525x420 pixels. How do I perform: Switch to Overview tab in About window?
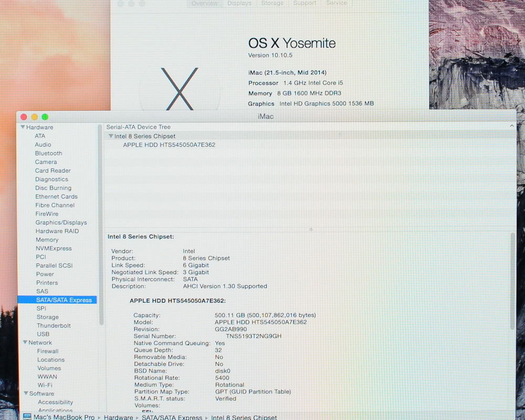(204, 3)
